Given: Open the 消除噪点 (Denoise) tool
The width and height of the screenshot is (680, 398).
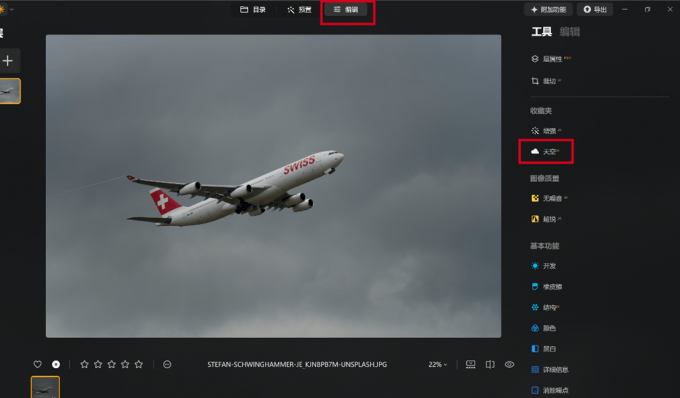Looking at the screenshot, I should coord(550,390).
